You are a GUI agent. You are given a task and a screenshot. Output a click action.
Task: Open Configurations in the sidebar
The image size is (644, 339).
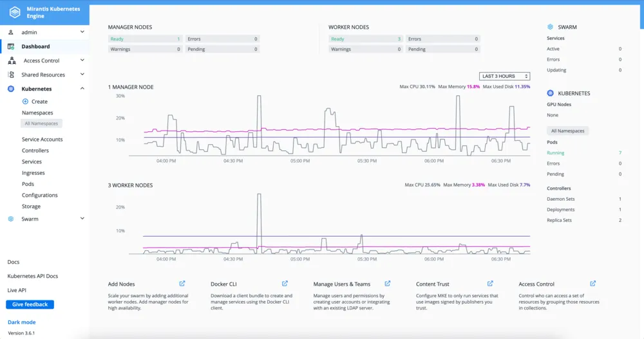coord(40,196)
